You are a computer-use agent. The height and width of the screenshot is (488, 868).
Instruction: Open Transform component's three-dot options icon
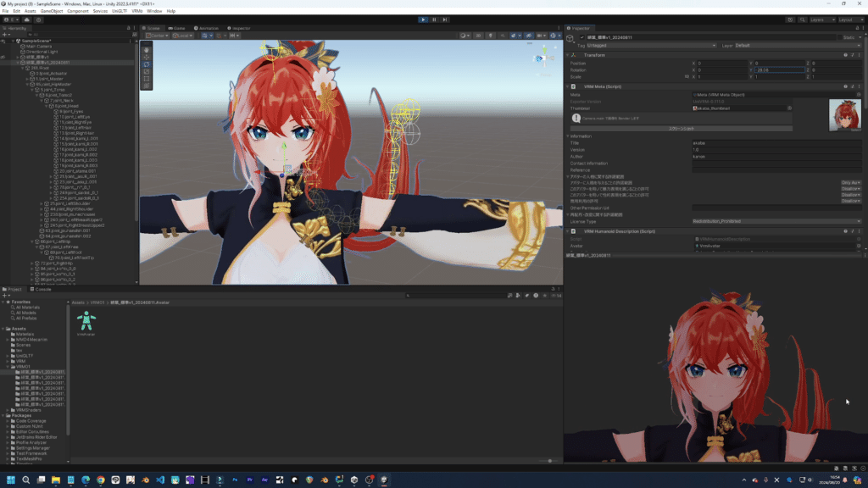(859, 55)
